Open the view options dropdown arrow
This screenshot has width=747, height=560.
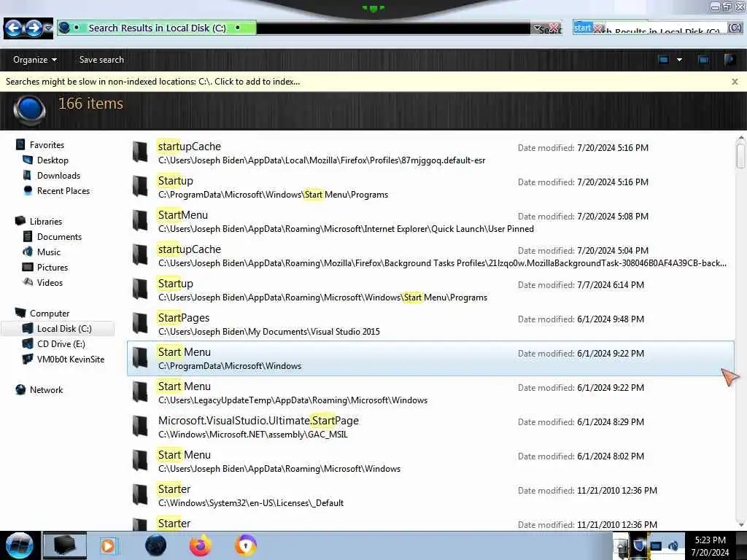click(679, 60)
